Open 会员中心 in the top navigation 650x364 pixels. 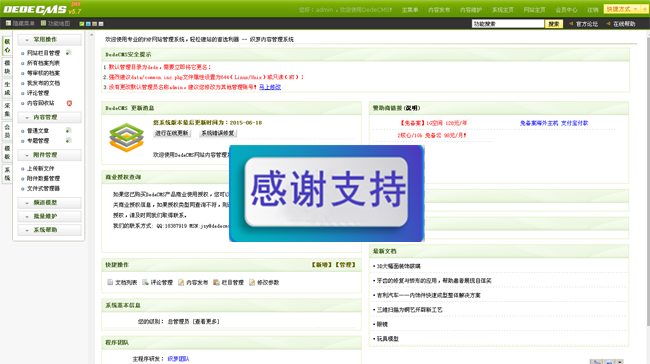click(x=566, y=10)
